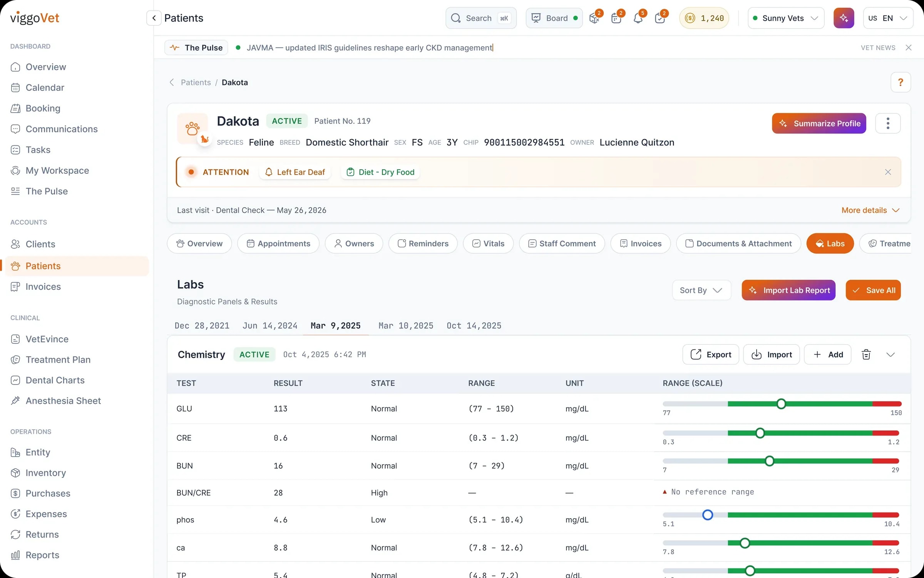Open the Sort By dropdown

pos(701,290)
